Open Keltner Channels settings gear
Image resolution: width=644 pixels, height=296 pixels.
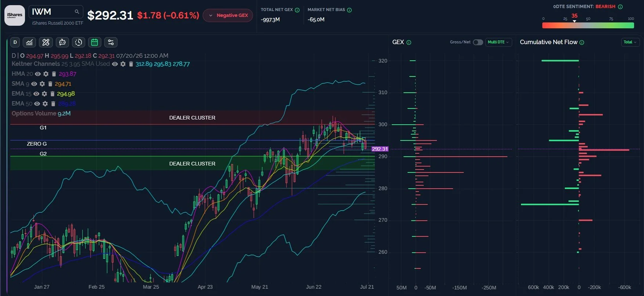[123, 64]
